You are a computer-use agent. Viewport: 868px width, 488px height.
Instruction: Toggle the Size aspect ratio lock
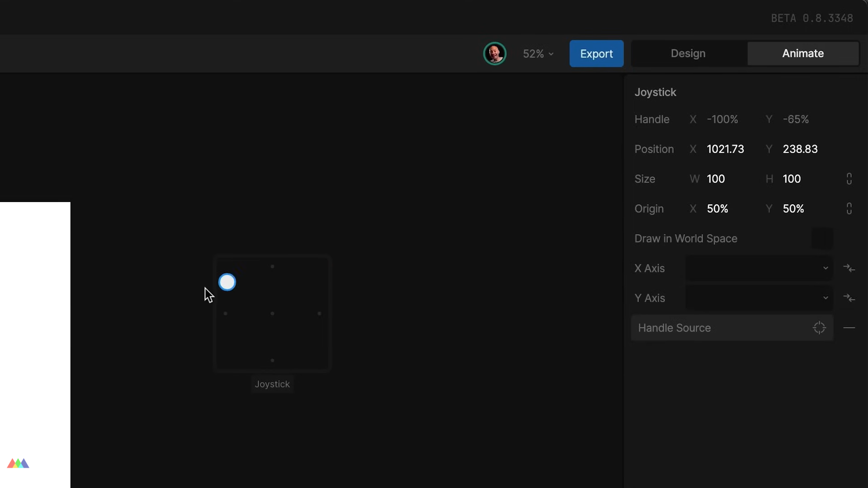click(849, 179)
